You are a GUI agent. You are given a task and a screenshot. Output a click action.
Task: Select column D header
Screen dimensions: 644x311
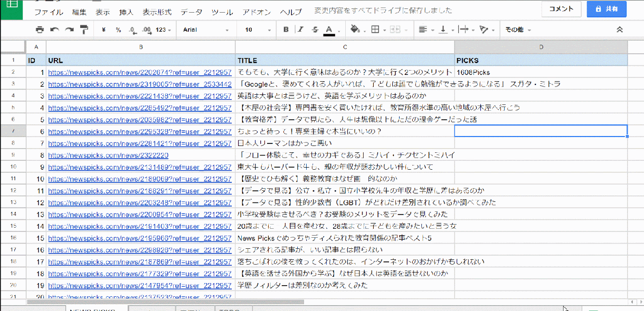coord(541,47)
